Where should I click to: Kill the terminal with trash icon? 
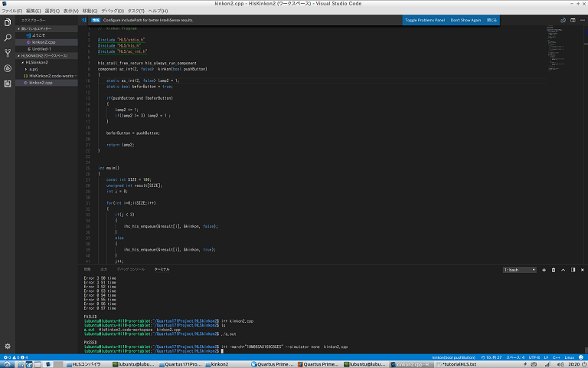pos(554,270)
